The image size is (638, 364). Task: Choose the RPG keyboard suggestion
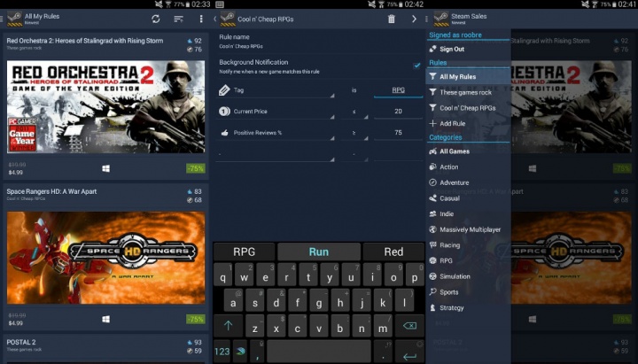pyautogui.click(x=245, y=252)
